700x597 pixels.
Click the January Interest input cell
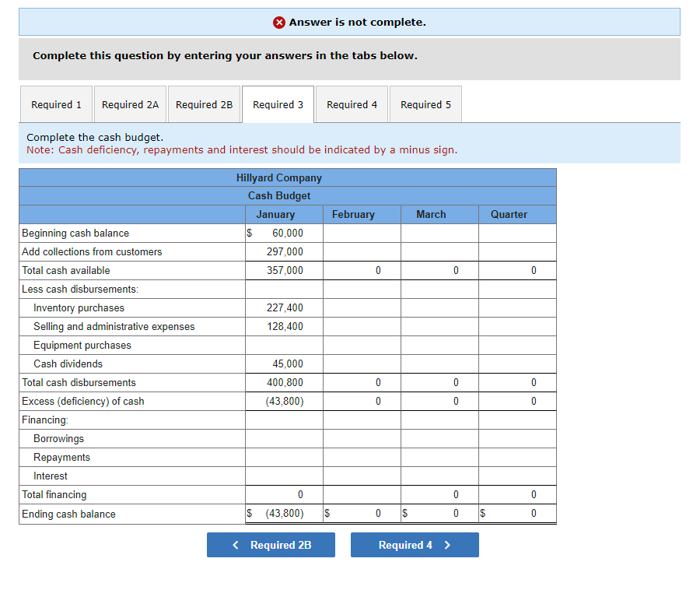284,476
